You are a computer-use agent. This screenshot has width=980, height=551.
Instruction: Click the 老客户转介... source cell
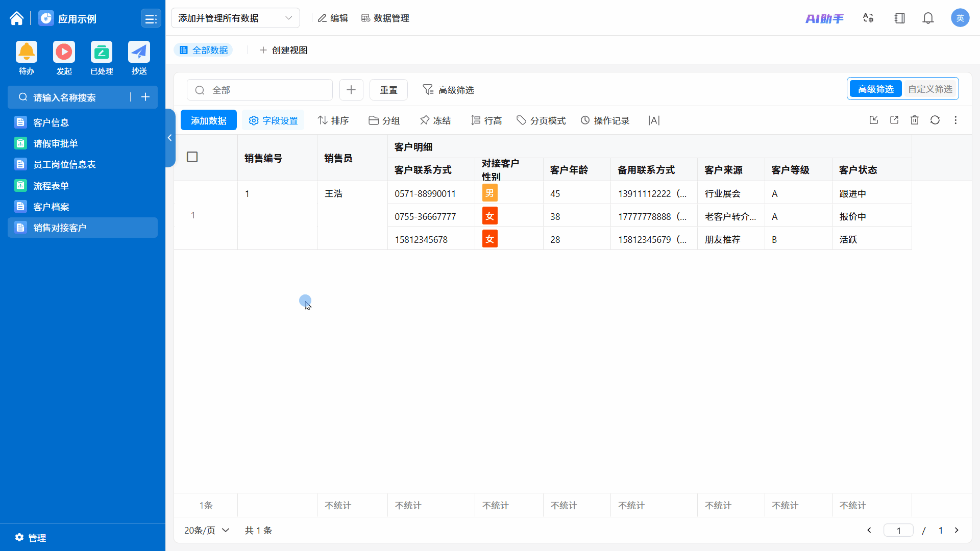[x=731, y=216]
